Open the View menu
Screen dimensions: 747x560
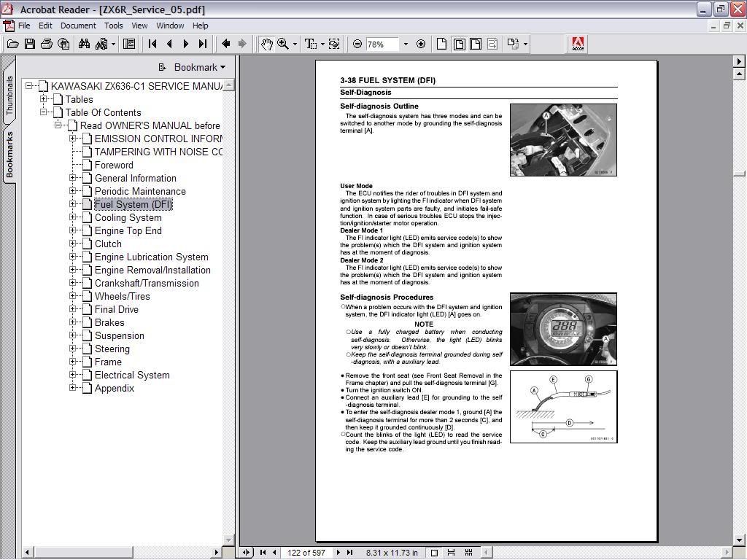[139, 26]
